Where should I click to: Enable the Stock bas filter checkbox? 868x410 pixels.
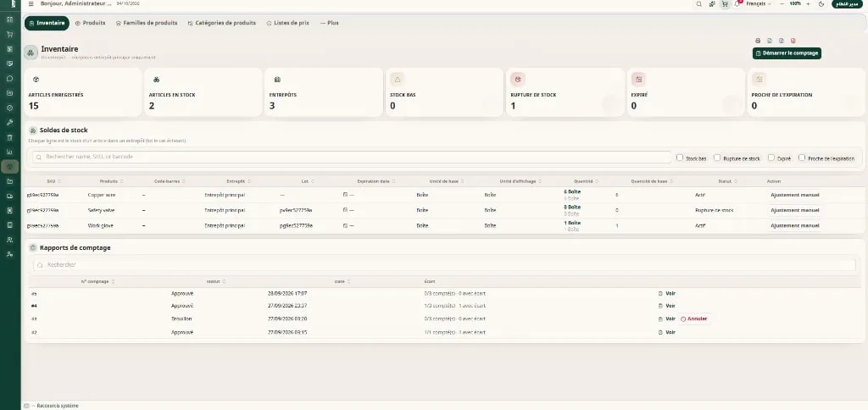(680, 158)
